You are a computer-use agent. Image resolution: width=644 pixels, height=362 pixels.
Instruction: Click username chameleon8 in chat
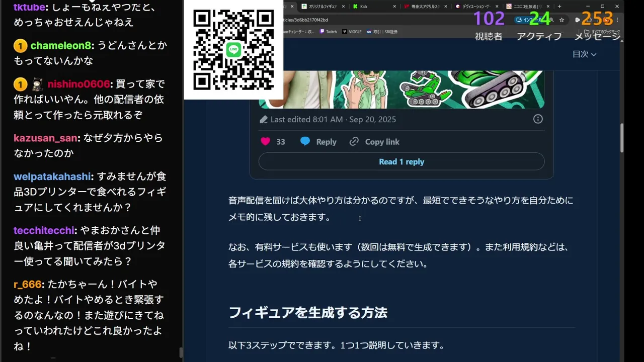click(61, 46)
